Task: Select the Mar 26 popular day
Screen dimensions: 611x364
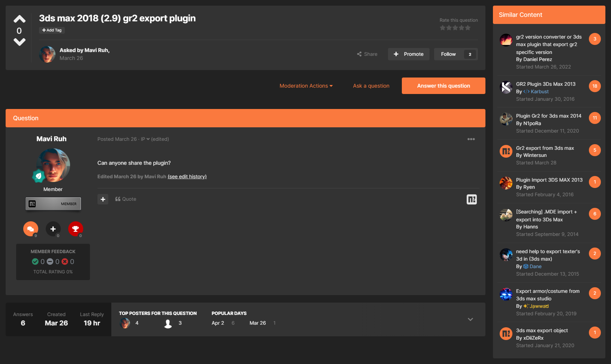Action: (258, 323)
